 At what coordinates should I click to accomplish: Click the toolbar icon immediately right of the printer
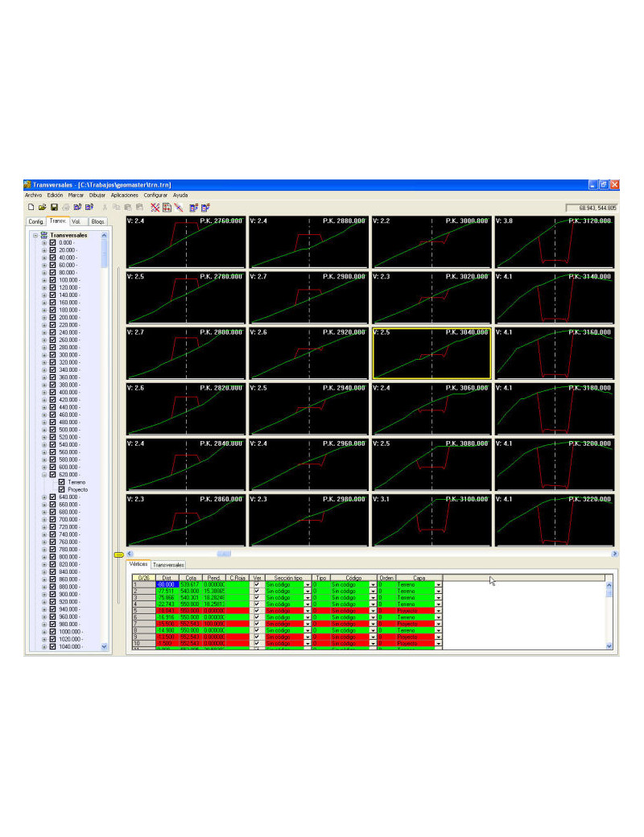click(77, 207)
